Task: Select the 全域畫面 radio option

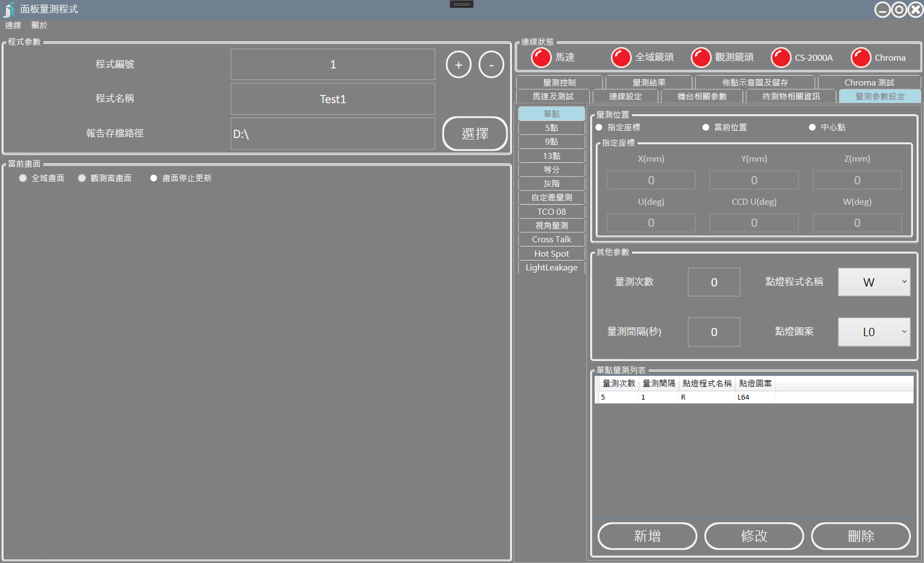Action: tap(23, 178)
